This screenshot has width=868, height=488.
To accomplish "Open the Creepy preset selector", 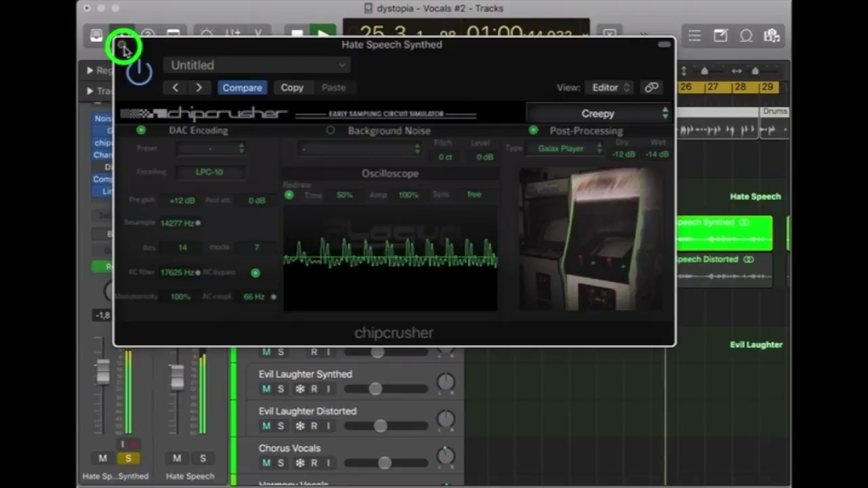I will [599, 113].
